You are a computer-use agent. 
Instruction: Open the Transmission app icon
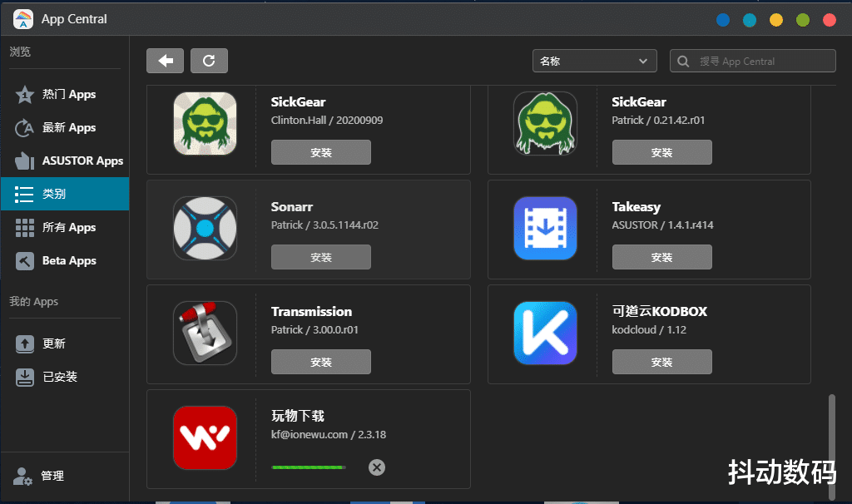(205, 333)
